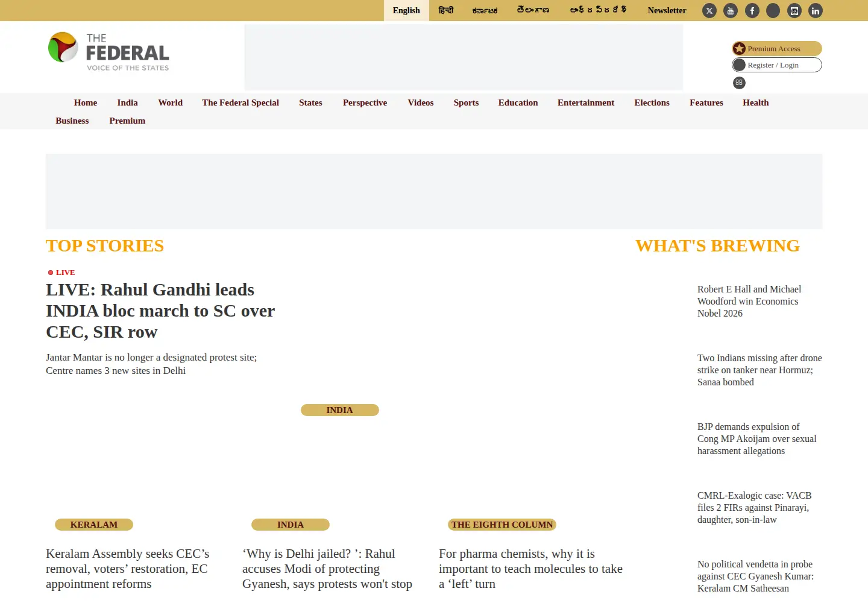The height and width of the screenshot is (603, 868).
Task: Switch to the Karnataka edition (ಕರ್ನಾಟಕ)
Action: point(485,10)
